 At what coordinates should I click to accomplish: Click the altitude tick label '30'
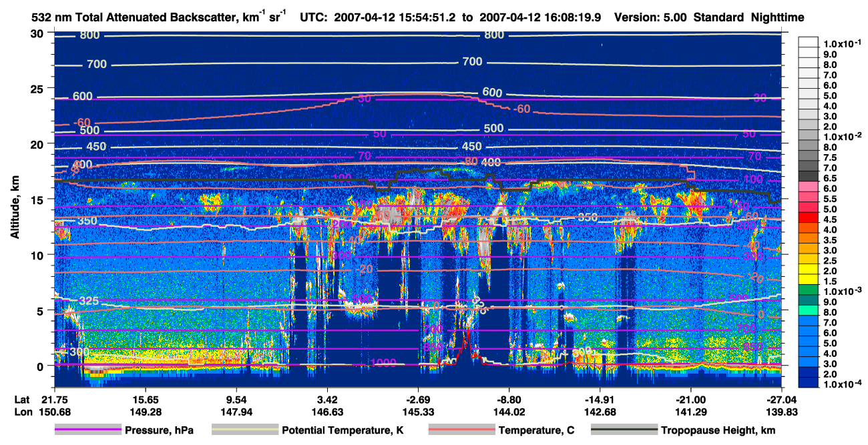(x=38, y=33)
